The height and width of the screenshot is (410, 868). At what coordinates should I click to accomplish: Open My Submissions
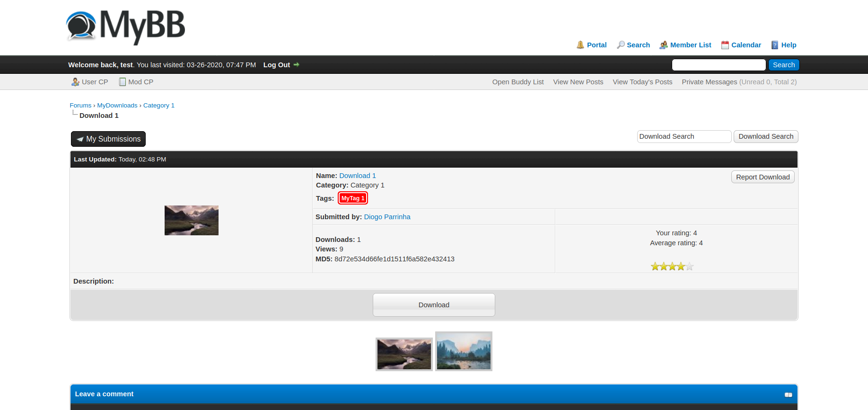click(108, 139)
